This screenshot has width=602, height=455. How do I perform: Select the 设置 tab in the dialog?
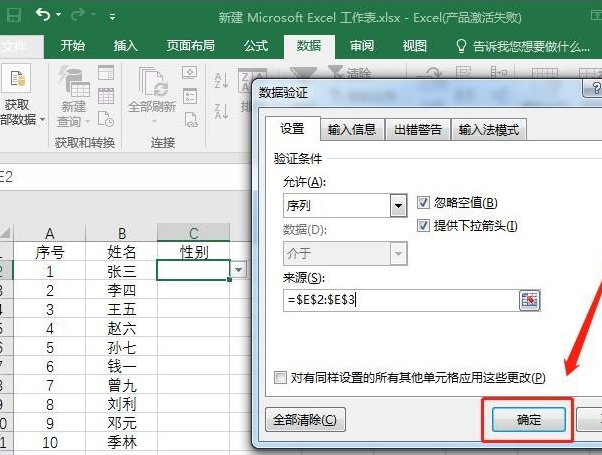293,129
